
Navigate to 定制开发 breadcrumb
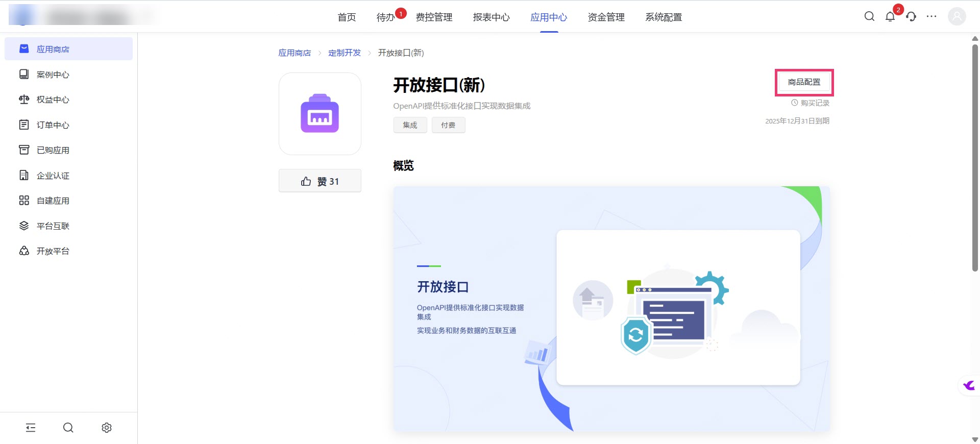[x=345, y=53]
